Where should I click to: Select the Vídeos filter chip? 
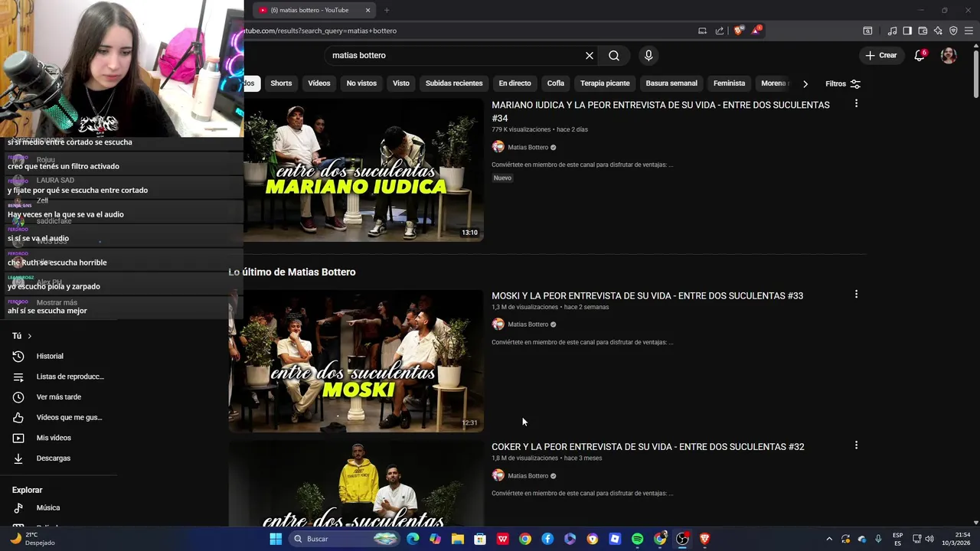click(x=319, y=83)
